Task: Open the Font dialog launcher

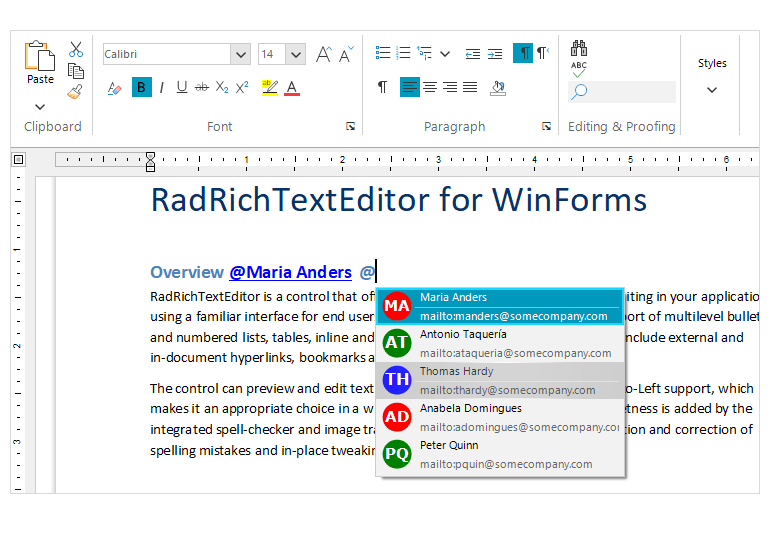Action: point(350,126)
